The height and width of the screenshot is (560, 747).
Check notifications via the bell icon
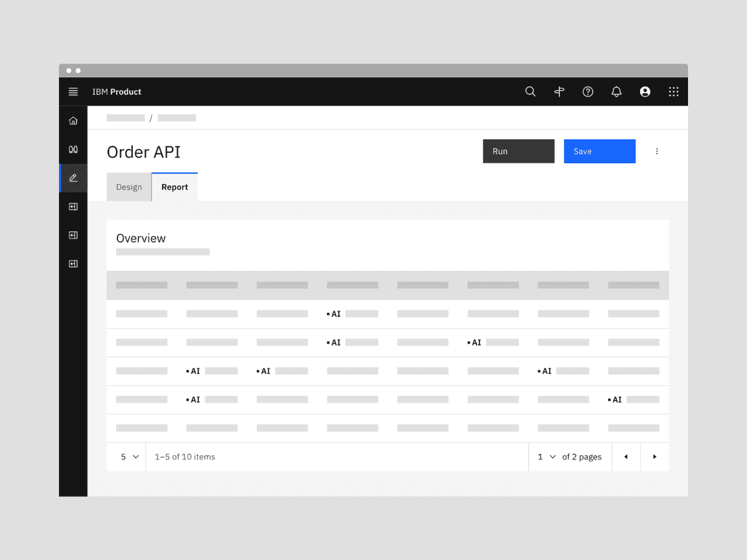616,91
